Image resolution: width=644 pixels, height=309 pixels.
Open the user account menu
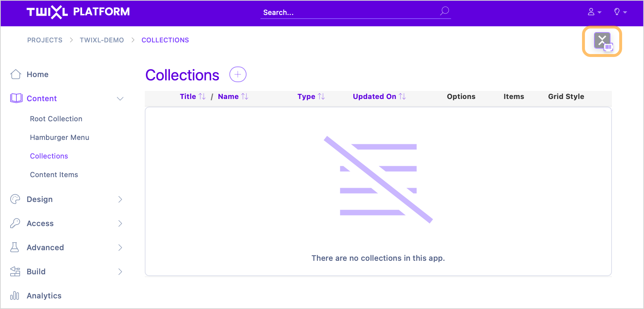[594, 12]
